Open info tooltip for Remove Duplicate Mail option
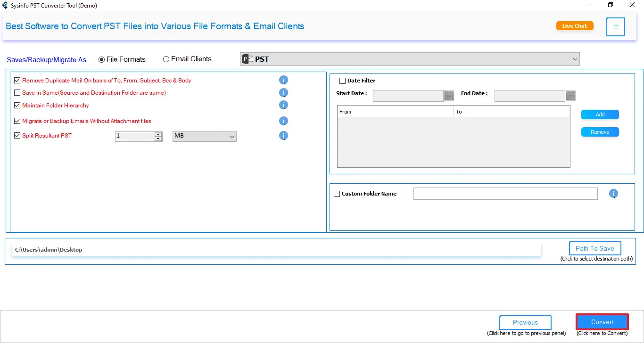Screen dimensions: 644x343 coord(283,80)
